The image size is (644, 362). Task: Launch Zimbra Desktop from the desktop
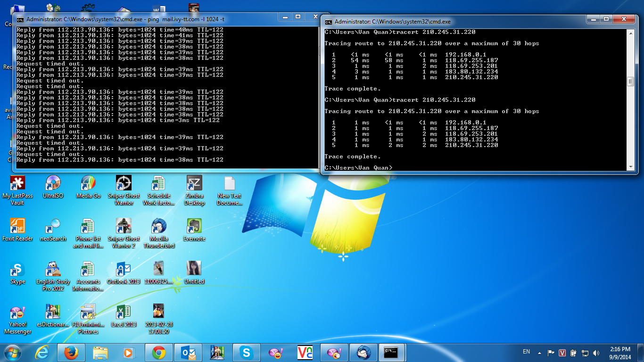194,190
